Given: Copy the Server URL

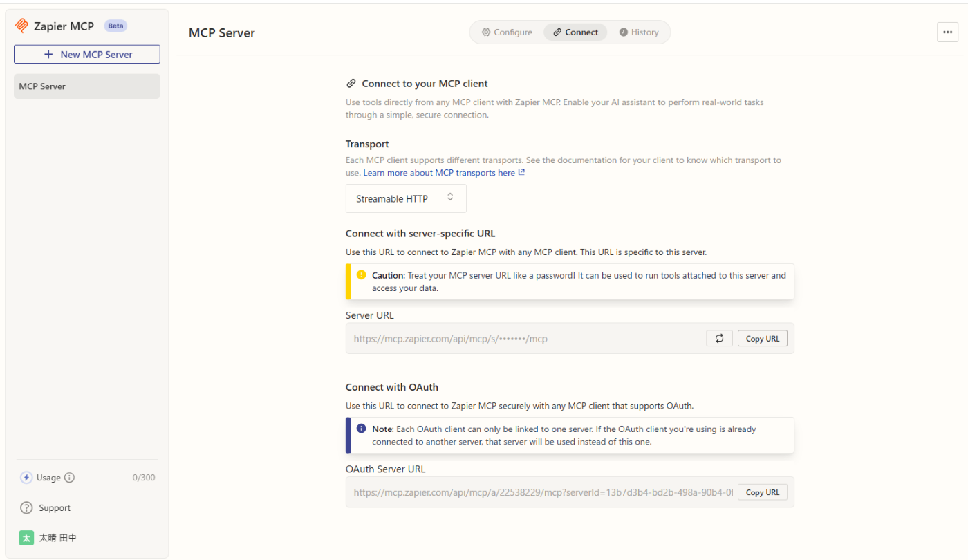Looking at the screenshot, I should 763,339.
